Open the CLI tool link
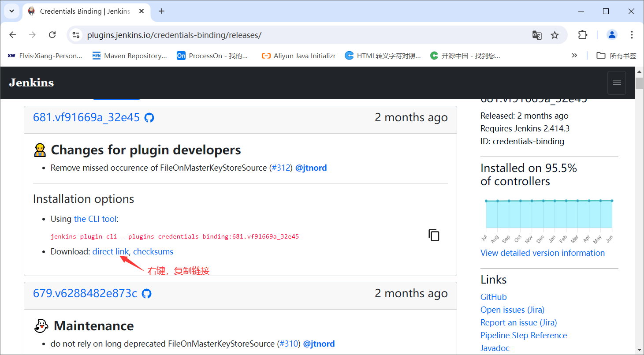The height and width of the screenshot is (355, 644). pos(95,219)
